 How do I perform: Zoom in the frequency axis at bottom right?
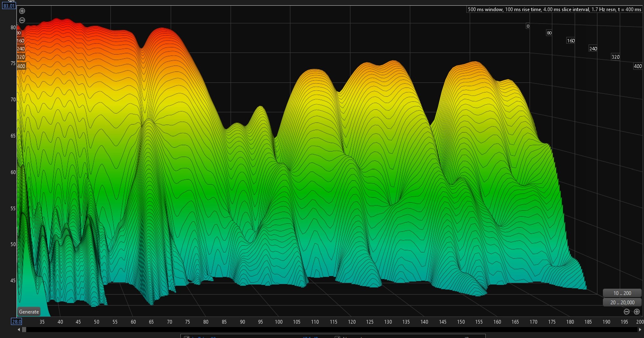click(636, 312)
